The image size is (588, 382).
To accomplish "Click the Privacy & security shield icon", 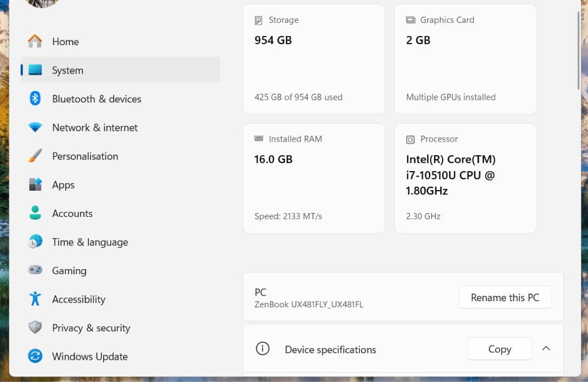I will (34, 328).
